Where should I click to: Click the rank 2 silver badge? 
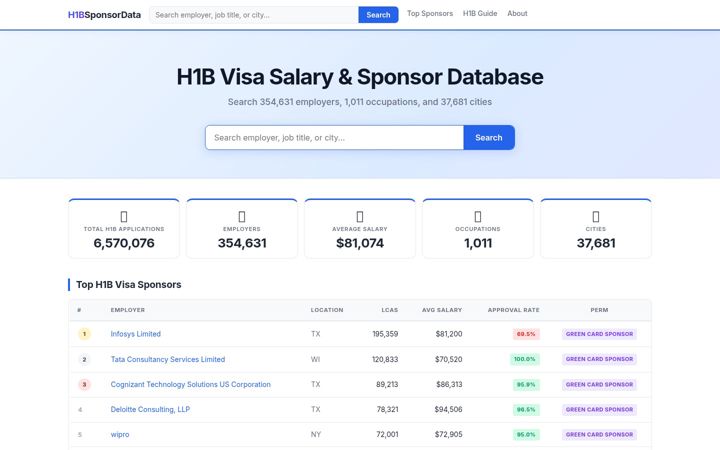point(84,359)
